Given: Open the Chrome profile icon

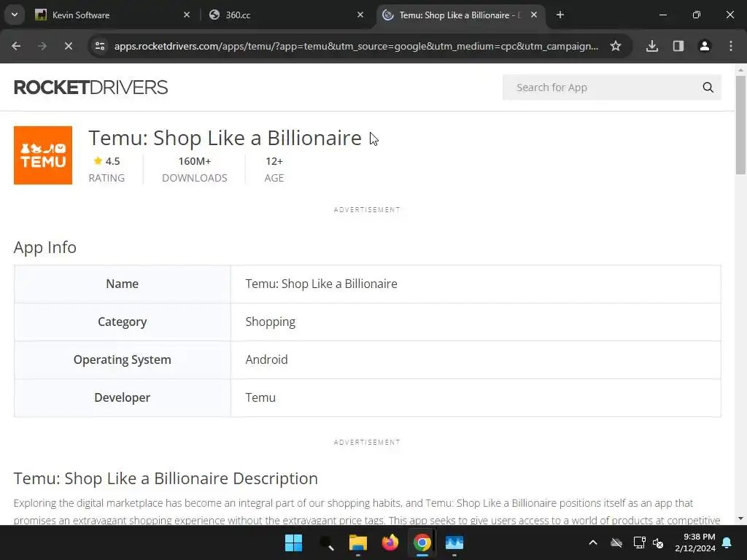Looking at the screenshot, I should click(x=705, y=46).
